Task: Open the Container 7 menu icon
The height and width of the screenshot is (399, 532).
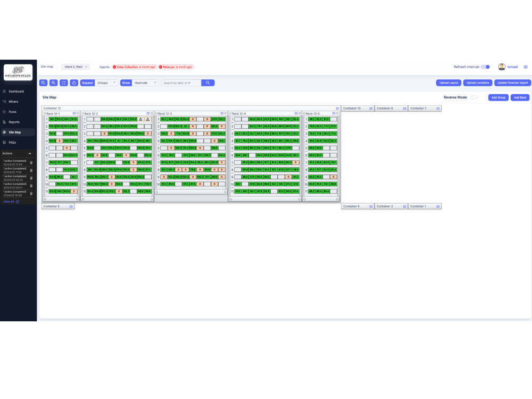Action: pos(438,109)
